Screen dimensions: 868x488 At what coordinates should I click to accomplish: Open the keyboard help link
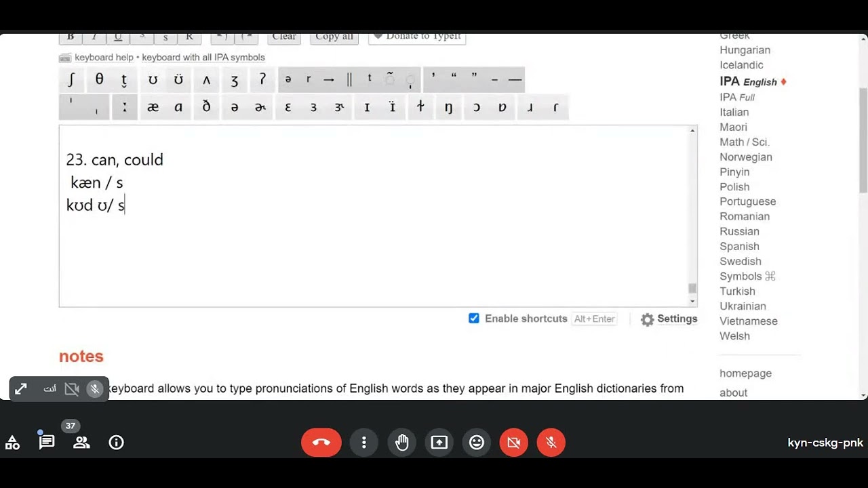pos(104,58)
